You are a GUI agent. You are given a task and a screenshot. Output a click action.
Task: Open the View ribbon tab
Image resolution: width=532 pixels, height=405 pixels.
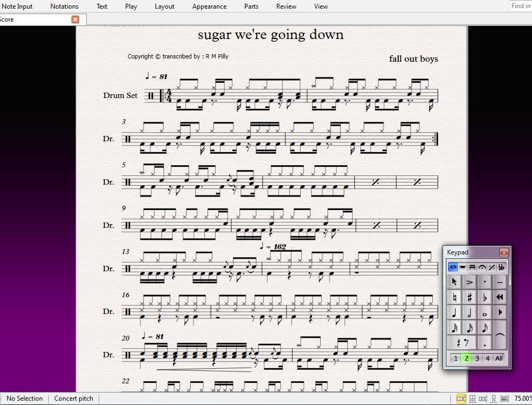click(321, 6)
